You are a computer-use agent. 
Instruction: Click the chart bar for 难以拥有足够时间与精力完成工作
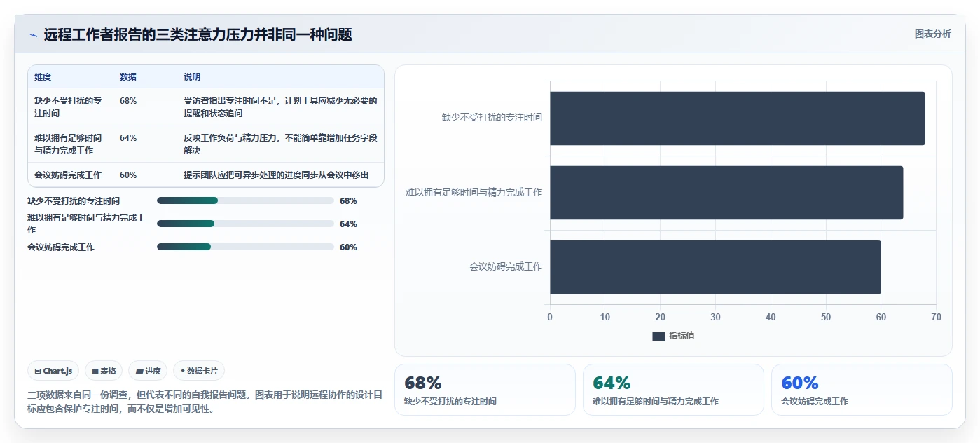point(726,193)
